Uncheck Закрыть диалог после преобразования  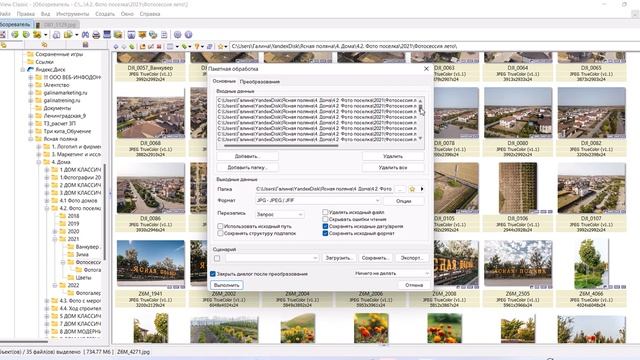click(213, 274)
